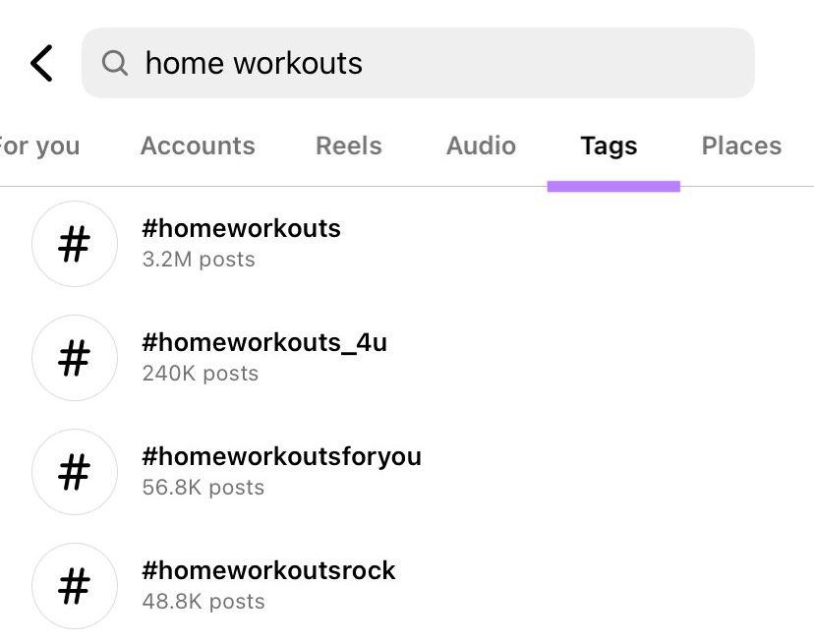814x644 pixels.
Task: Click the 240K posts label under #homeworkouts_4u
Action: coord(200,373)
